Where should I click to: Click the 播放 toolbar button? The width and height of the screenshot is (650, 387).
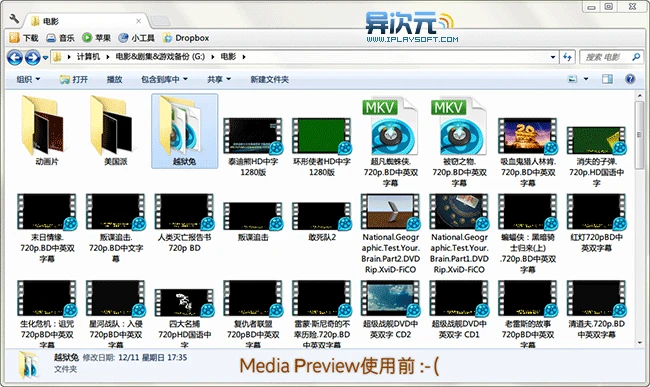click(x=114, y=79)
